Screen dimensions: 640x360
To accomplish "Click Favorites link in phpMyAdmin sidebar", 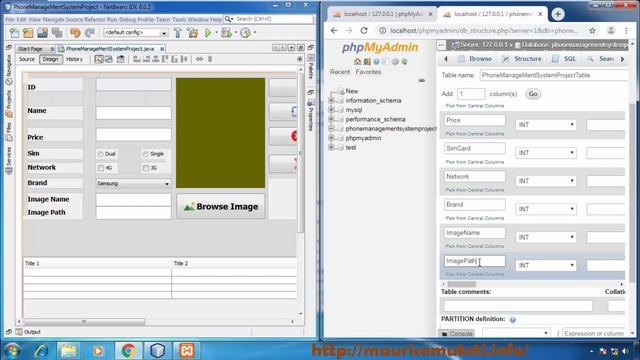I will (x=368, y=72).
